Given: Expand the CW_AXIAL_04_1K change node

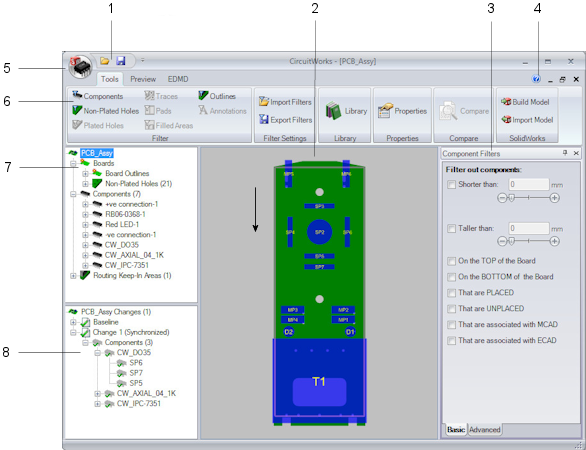Looking at the screenshot, I should pos(98,394).
